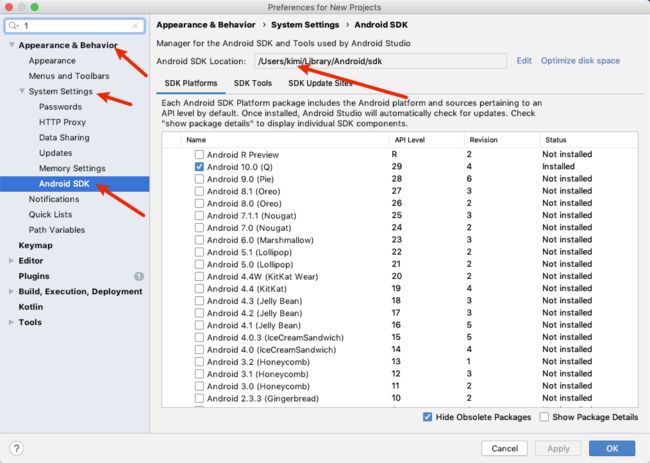Sort by the Revision column header

pos(502,140)
